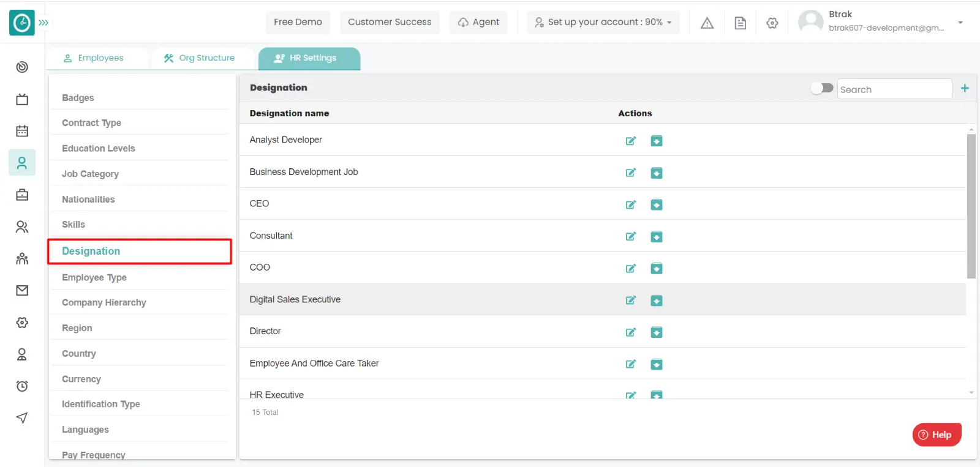Edit the Business Development Job designation
Image resolution: width=980 pixels, height=467 pixels.
(x=630, y=173)
